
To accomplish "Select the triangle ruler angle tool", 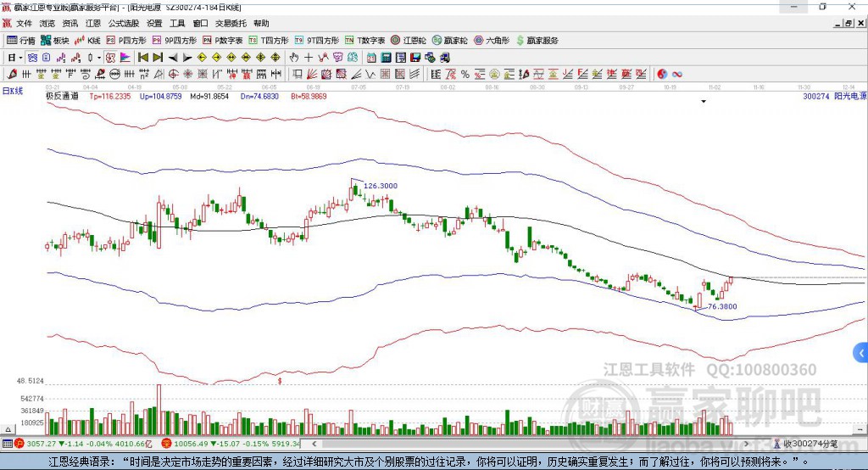I will (159, 74).
